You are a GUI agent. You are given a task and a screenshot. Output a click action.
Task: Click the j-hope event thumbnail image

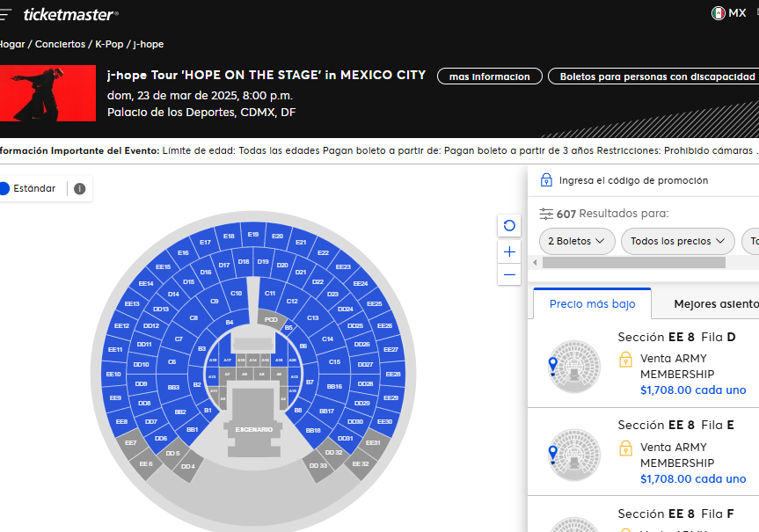(x=47, y=93)
